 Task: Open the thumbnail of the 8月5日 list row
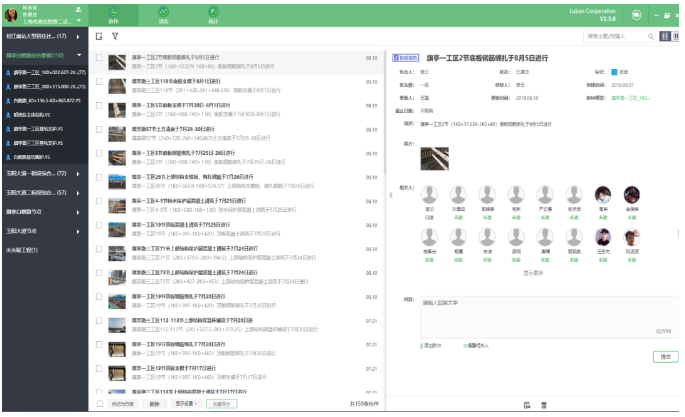(x=117, y=62)
